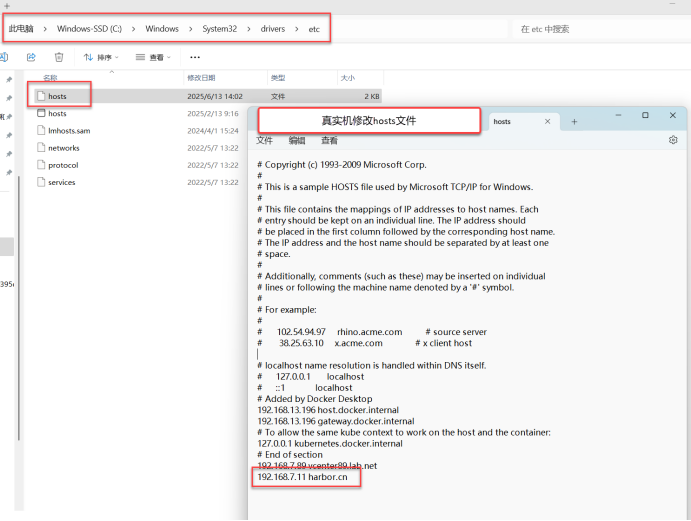Viewport: 691px width, 521px height.
Task: Click the share icon in Explorer toolbar
Action: click(31, 58)
